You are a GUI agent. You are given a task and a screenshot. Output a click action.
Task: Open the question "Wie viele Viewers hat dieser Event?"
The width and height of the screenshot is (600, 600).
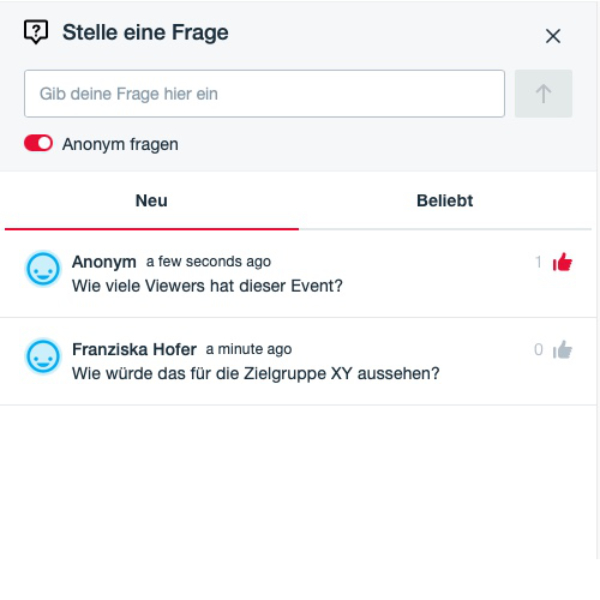(207, 286)
